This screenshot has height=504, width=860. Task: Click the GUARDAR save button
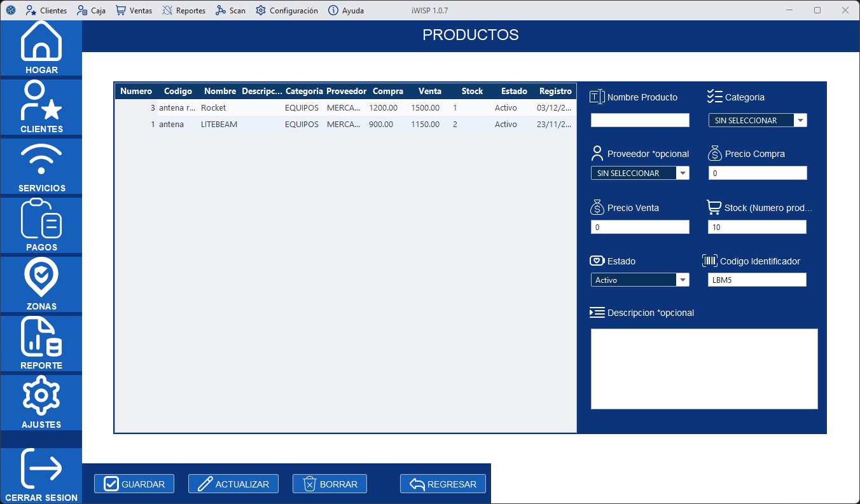(x=134, y=484)
